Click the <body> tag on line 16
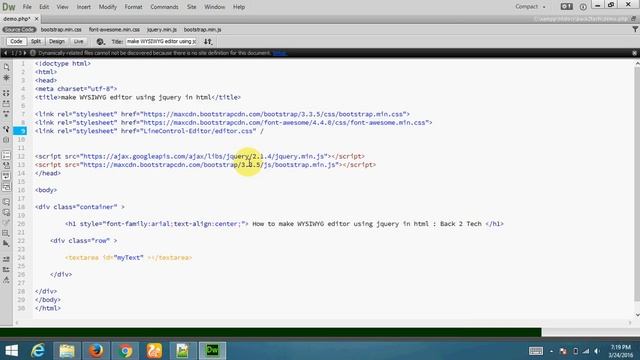This screenshot has width=640, height=360. tap(46, 190)
